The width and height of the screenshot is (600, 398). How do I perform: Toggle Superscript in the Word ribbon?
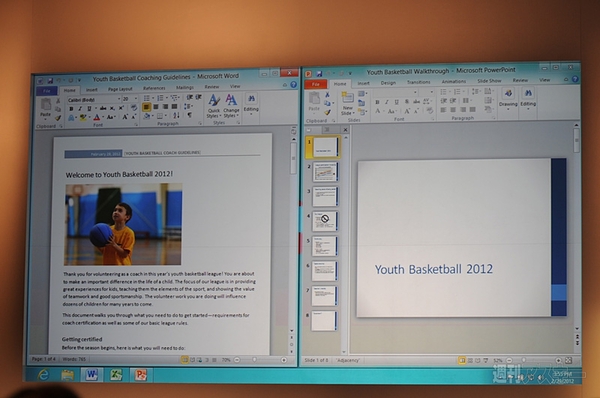click(x=121, y=108)
